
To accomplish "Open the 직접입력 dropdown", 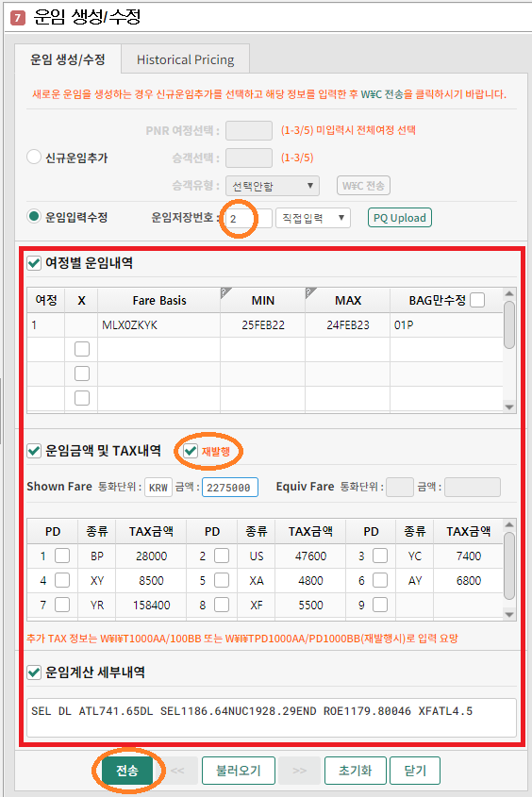I will click(313, 218).
